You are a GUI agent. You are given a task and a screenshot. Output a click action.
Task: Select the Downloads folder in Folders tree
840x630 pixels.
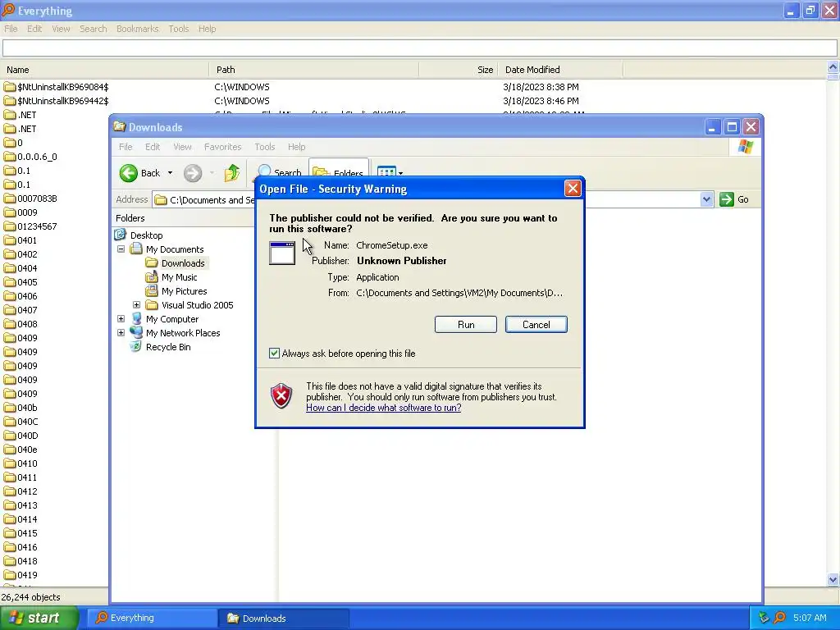(x=183, y=263)
